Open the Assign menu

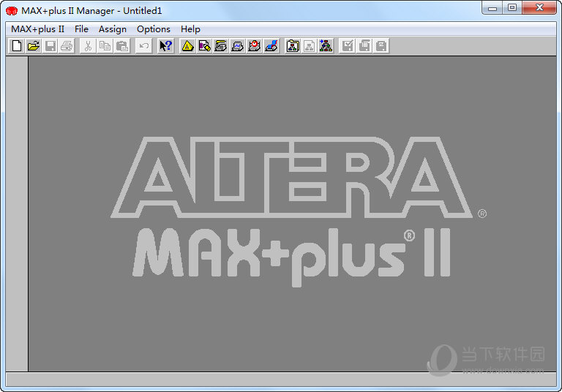tap(113, 29)
